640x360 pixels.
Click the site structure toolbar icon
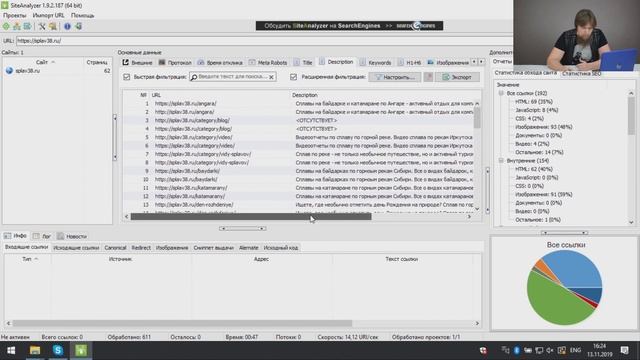click(x=17, y=26)
